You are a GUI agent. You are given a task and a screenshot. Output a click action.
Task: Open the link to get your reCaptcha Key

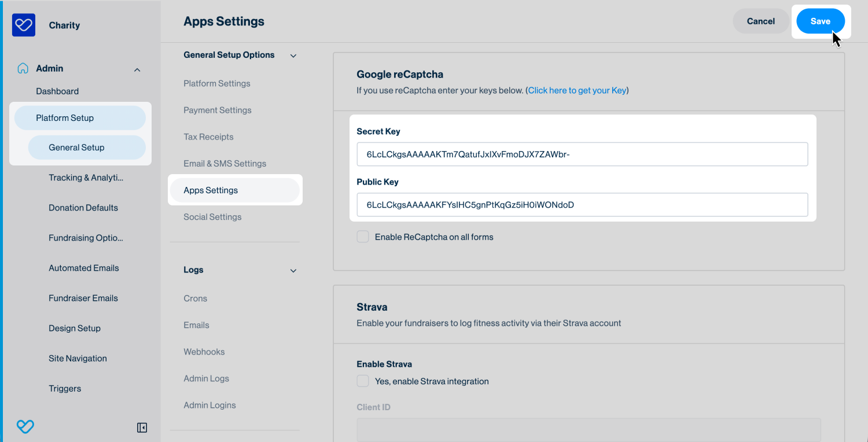point(576,90)
